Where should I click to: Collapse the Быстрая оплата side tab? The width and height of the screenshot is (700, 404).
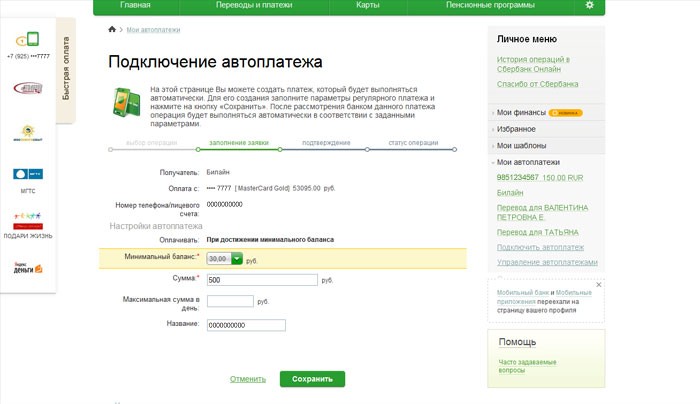66,69
